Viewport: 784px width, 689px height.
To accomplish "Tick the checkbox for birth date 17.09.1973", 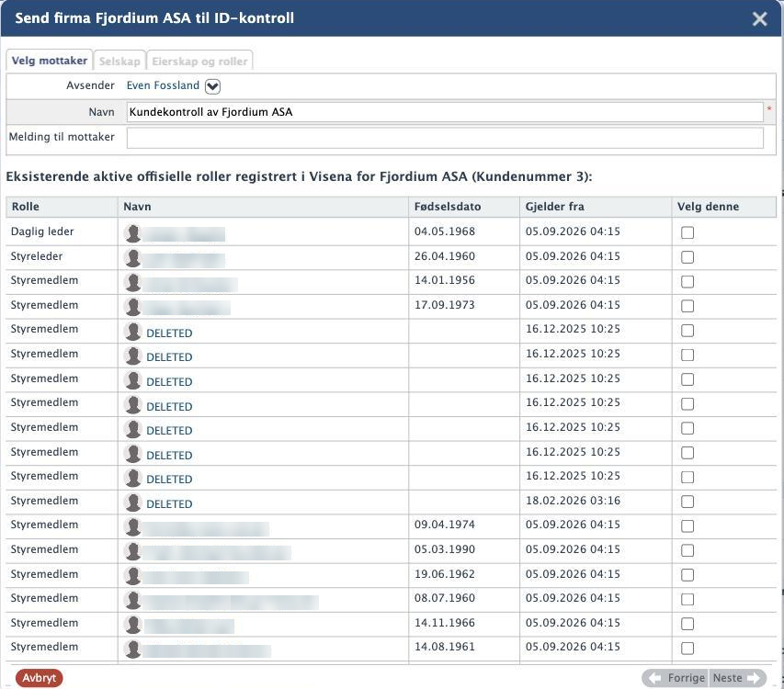I will click(687, 306).
